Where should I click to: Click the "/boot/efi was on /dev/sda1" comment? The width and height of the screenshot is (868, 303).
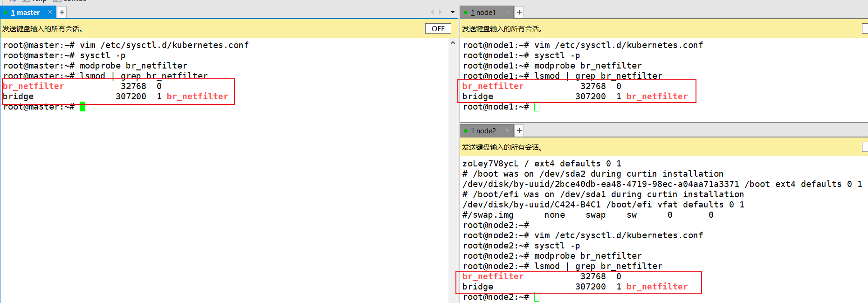[x=603, y=194]
